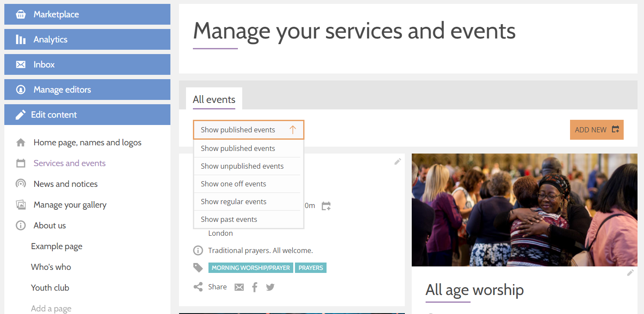This screenshot has height=314, width=644.
Task: Click the Analytics bar chart icon
Action: (21, 39)
